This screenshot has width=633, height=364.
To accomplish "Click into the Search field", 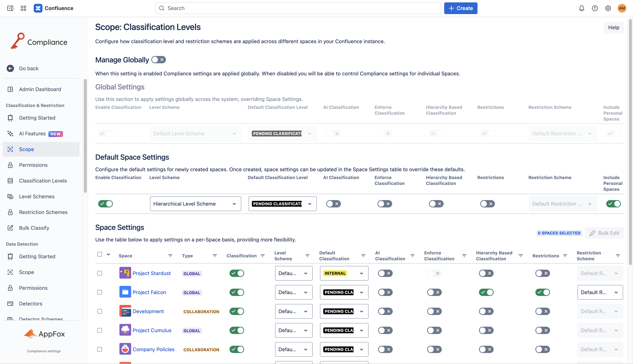I will (x=298, y=8).
